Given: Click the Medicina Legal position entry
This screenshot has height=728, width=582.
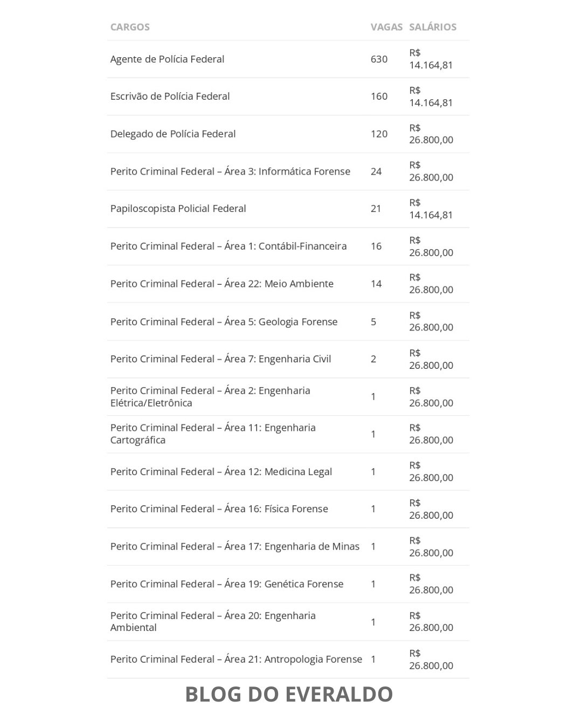Looking at the screenshot, I should 221,472.
